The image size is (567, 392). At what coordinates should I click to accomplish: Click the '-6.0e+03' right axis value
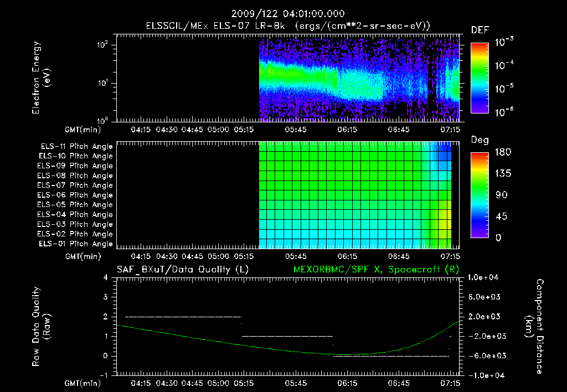coord(484,356)
